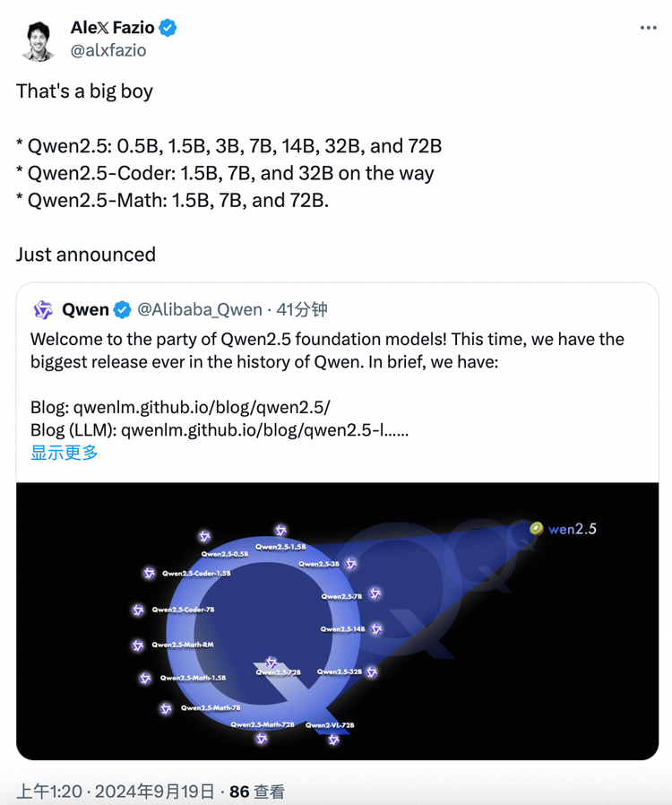Viewport: 672px width, 805px height.
Task: Click the Qwen author name in quote
Action: click(85, 310)
